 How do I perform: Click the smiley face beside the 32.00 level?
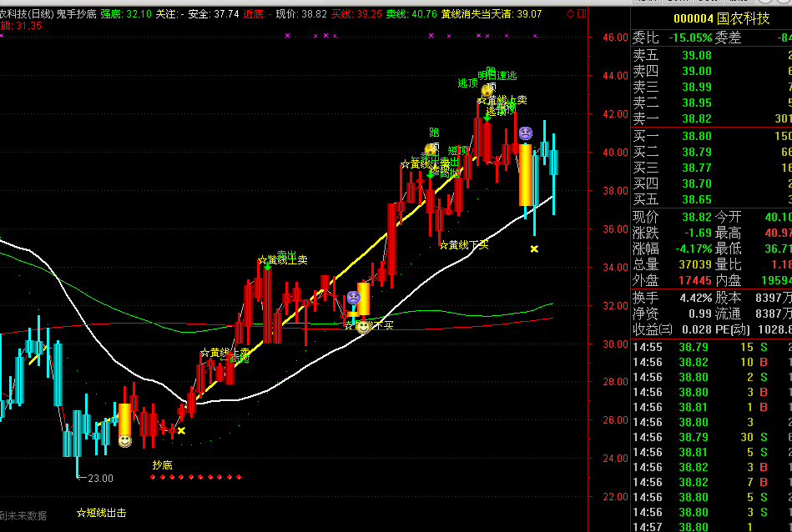[363, 326]
